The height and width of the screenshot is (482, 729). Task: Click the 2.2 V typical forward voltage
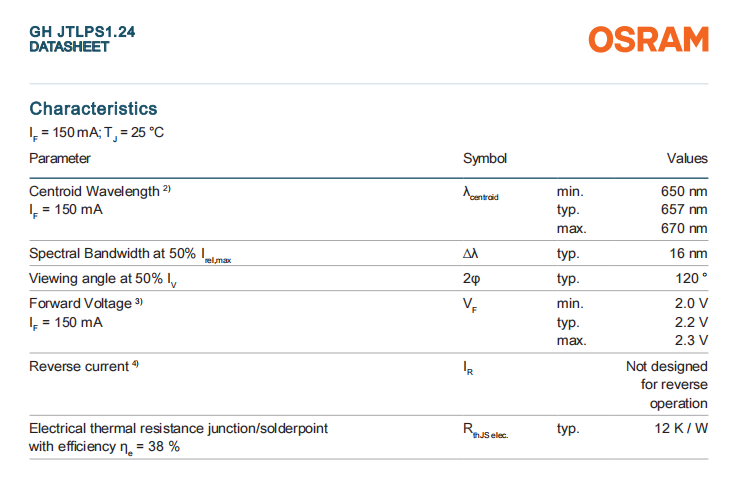pos(691,322)
